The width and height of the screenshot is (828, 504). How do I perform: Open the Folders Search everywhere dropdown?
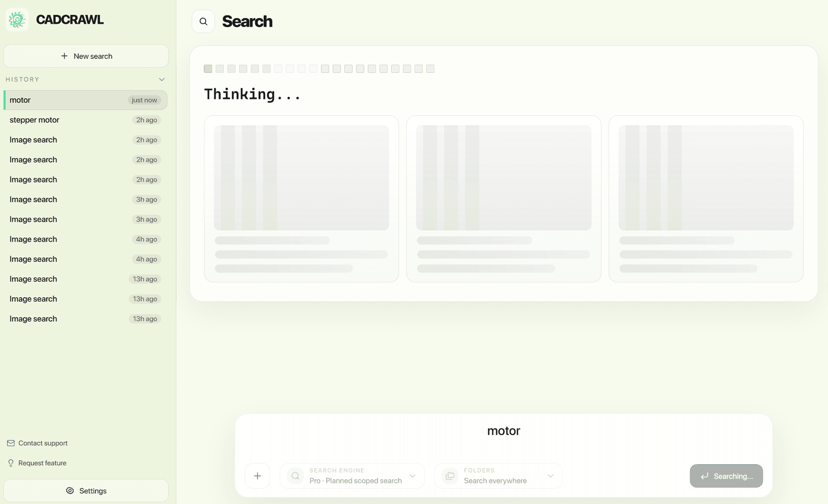pyautogui.click(x=498, y=476)
